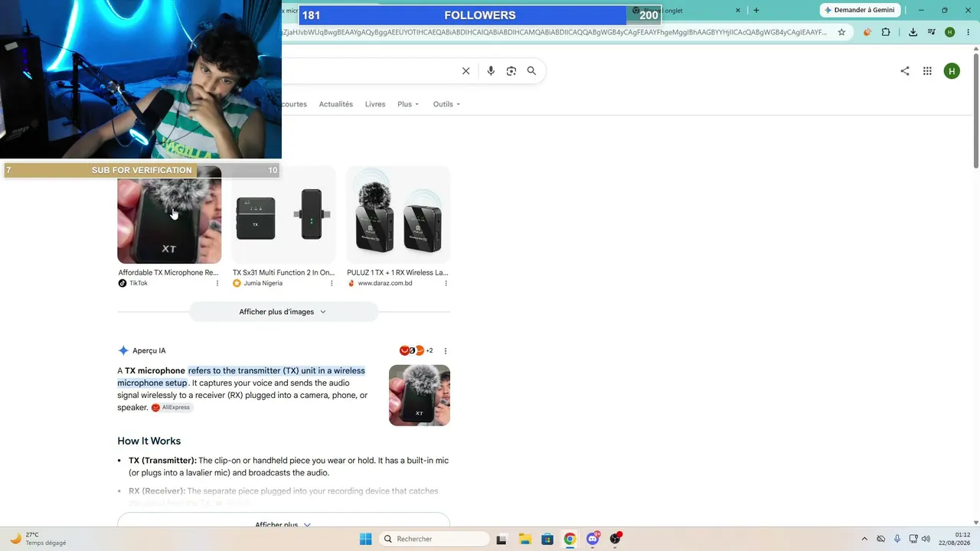Open the AI overview three-dot menu
The image size is (980, 551).
446,350
